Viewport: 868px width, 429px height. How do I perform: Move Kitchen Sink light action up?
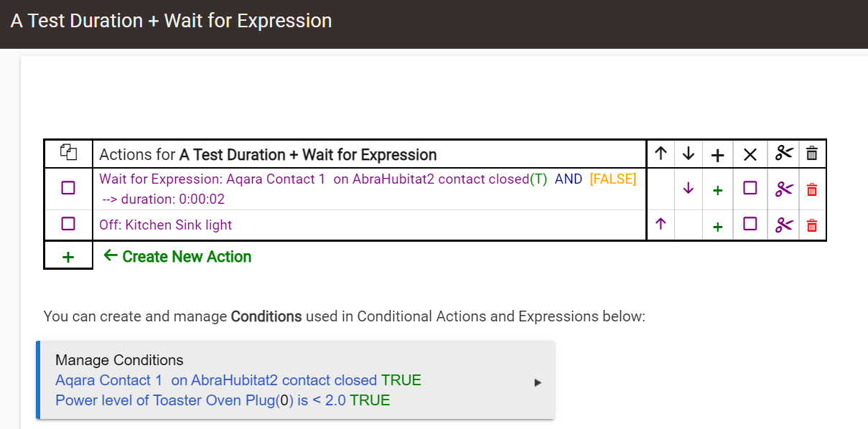(x=661, y=225)
